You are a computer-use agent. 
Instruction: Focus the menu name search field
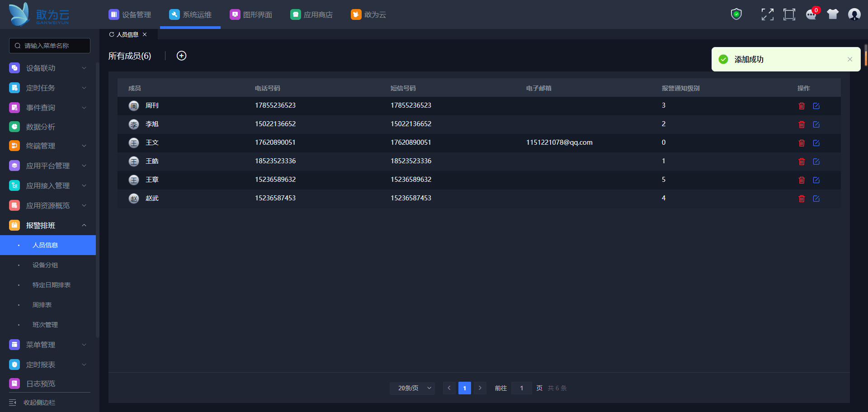pos(50,46)
